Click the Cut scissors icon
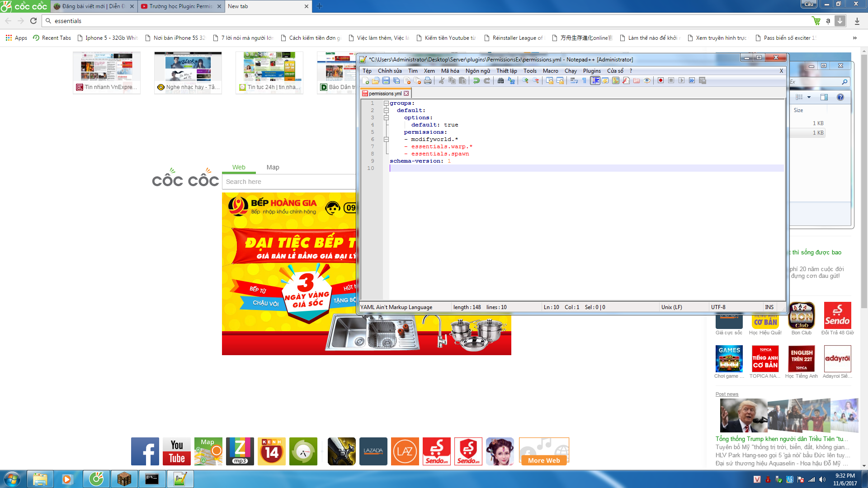 441,81
